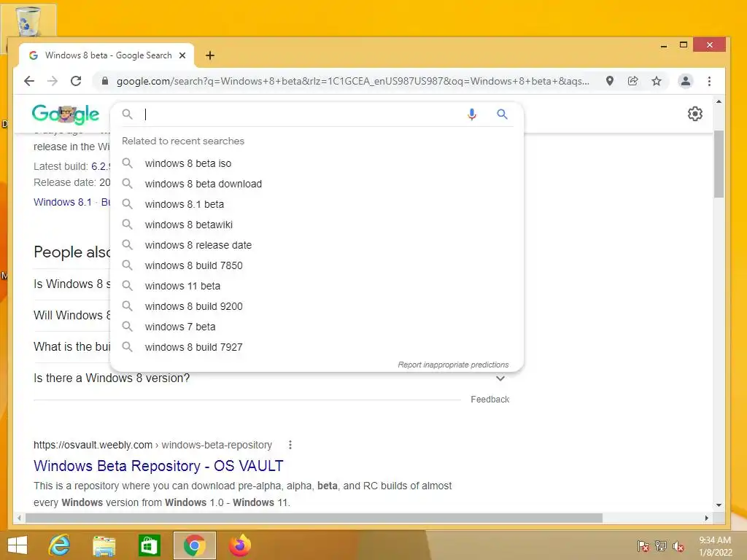Open Windows Beta Repository - OS VAULT result

click(158, 466)
